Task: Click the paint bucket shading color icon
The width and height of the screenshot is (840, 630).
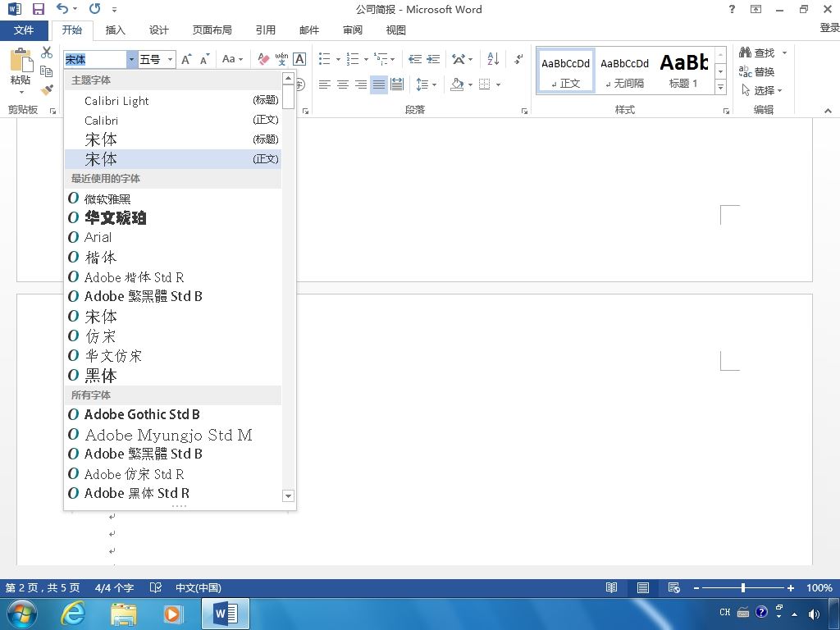Action: click(457, 84)
